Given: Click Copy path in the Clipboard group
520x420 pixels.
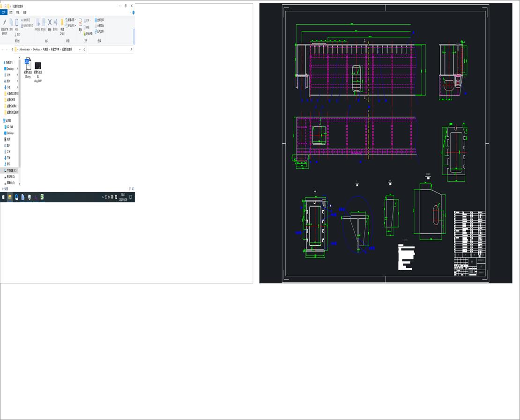Looking at the screenshot, I should point(26,20).
